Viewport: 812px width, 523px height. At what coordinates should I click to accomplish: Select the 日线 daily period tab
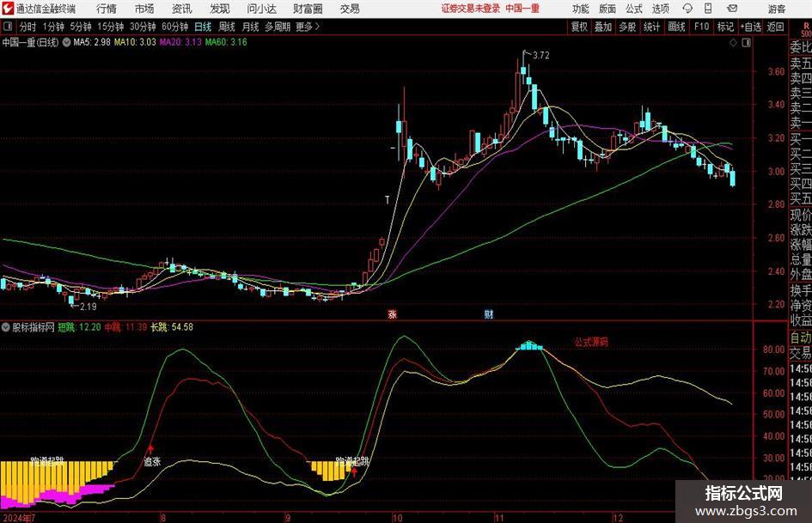tap(203, 27)
